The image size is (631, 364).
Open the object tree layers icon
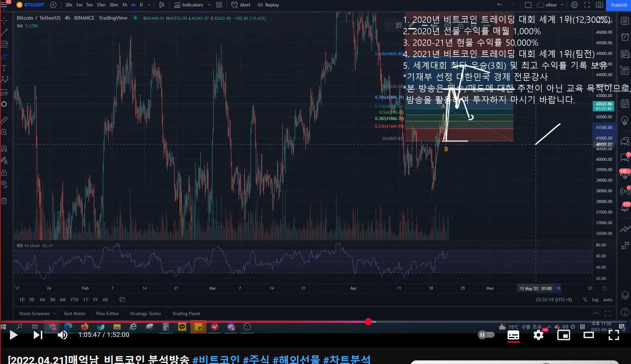[625, 295]
